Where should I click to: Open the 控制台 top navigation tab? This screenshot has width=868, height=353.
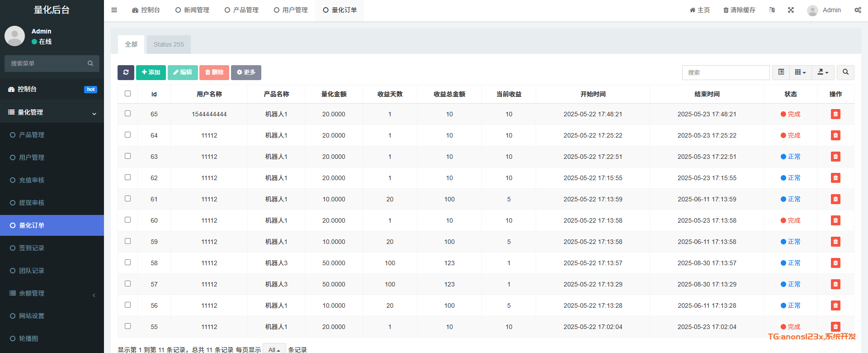(146, 10)
